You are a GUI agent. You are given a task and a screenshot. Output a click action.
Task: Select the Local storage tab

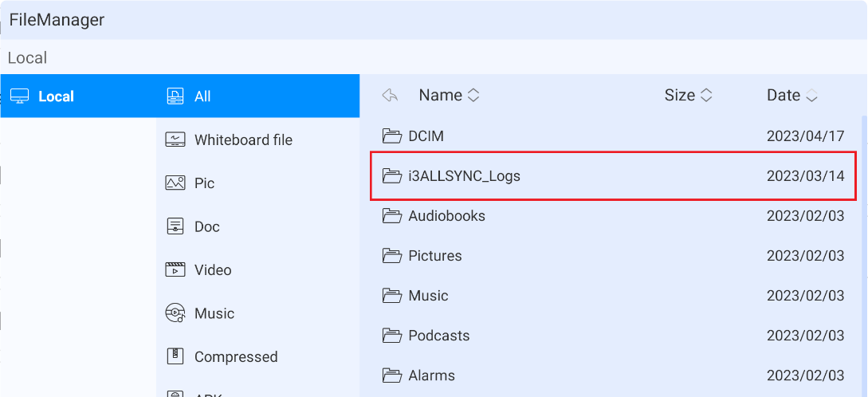[56, 96]
